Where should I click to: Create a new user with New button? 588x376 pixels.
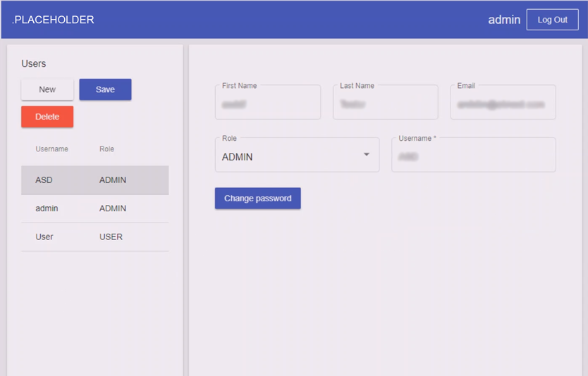coord(47,89)
